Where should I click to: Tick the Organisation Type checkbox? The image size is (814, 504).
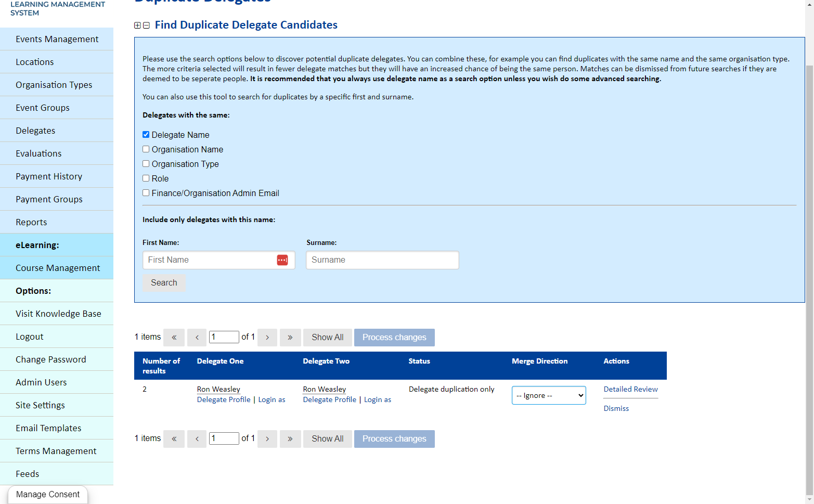click(x=146, y=164)
